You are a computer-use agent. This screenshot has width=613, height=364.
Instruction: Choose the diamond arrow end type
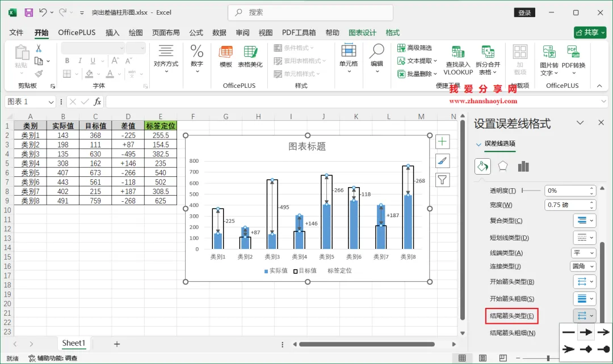[x=586, y=349]
